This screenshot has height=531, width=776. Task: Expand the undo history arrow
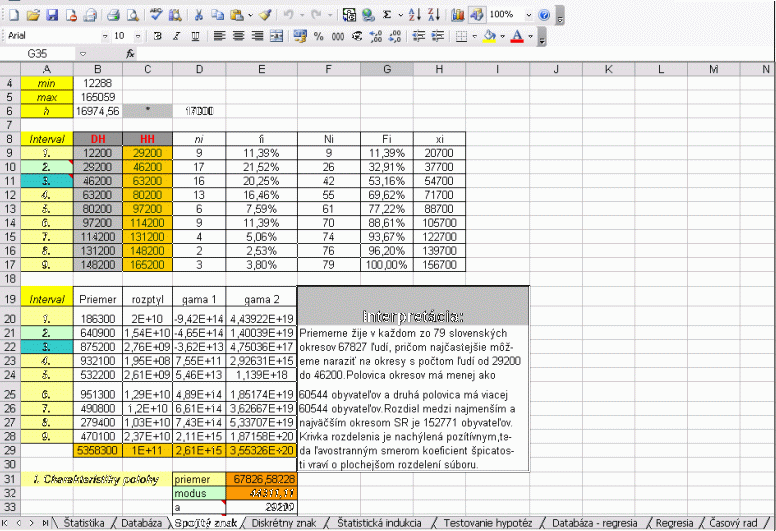pyautogui.click(x=302, y=15)
